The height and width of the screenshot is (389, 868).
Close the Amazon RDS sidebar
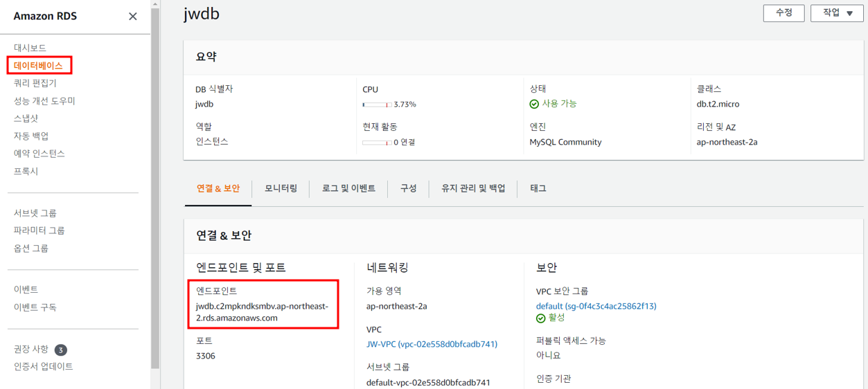(x=133, y=16)
